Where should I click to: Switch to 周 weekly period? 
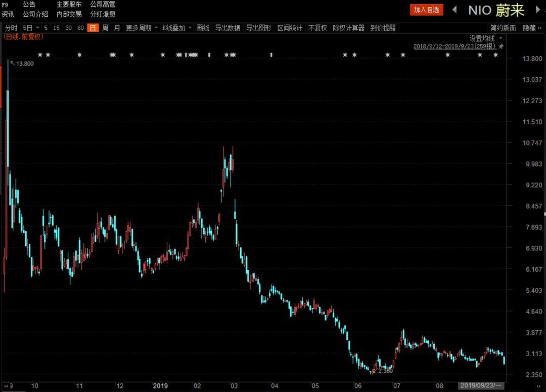pos(105,28)
